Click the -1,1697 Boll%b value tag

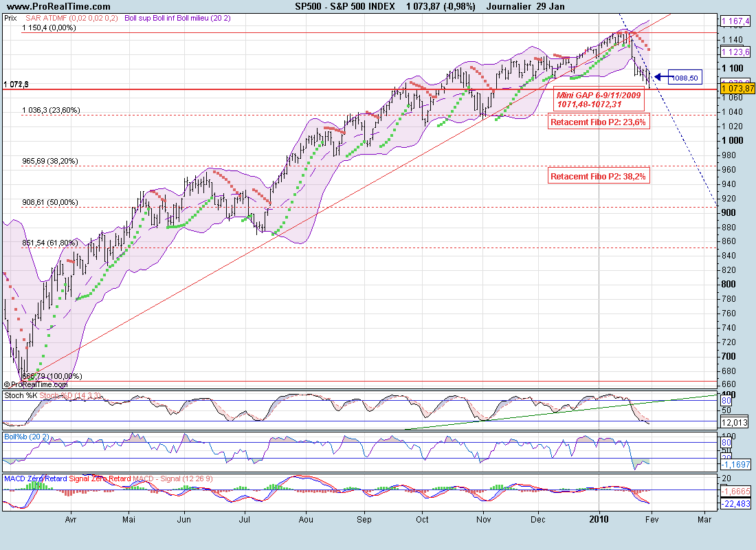[735, 464]
